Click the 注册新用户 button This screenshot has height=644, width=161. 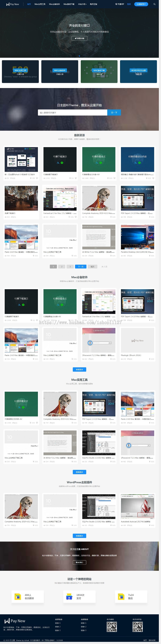point(141,4)
